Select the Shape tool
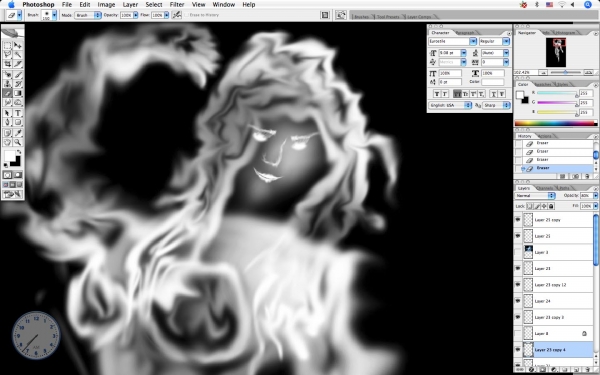Image resolution: width=600 pixels, height=375 pixels. pyautogui.click(x=18, y=122)
